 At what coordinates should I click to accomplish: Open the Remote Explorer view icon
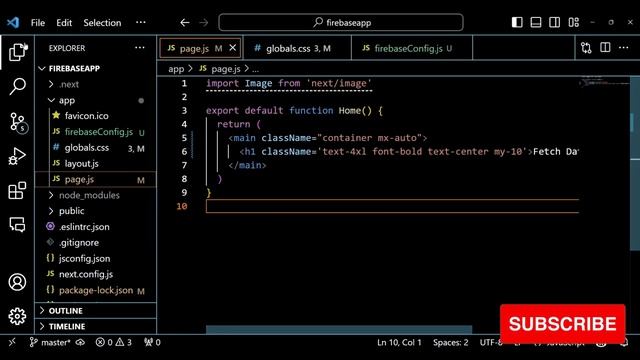tap(17, 224)
